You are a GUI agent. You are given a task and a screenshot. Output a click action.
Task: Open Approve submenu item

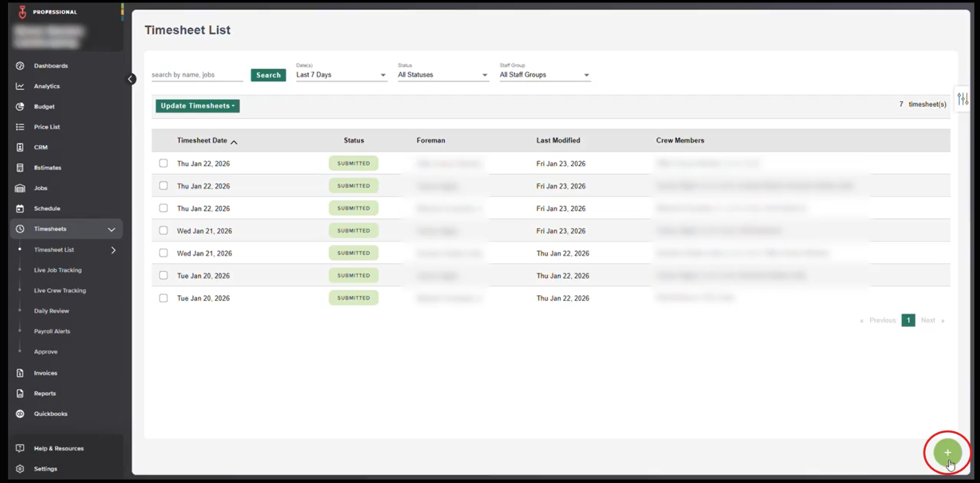coord(45,352)
